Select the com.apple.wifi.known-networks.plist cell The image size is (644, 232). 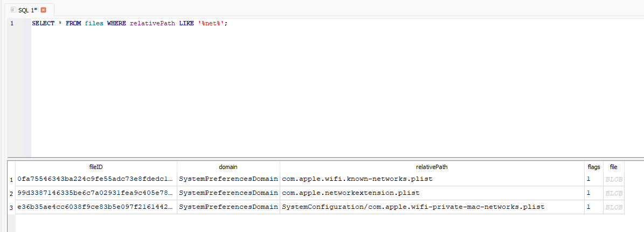(x=357, y=179)
